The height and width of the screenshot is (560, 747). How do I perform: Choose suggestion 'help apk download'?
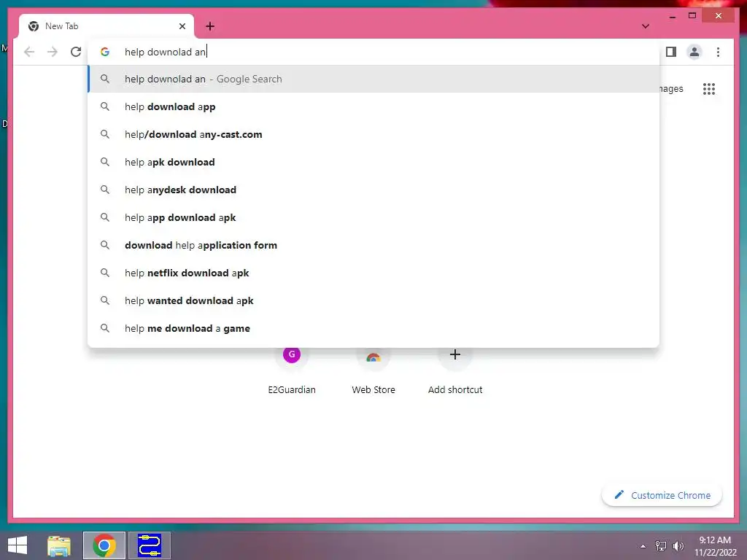(x=373, y=162)
